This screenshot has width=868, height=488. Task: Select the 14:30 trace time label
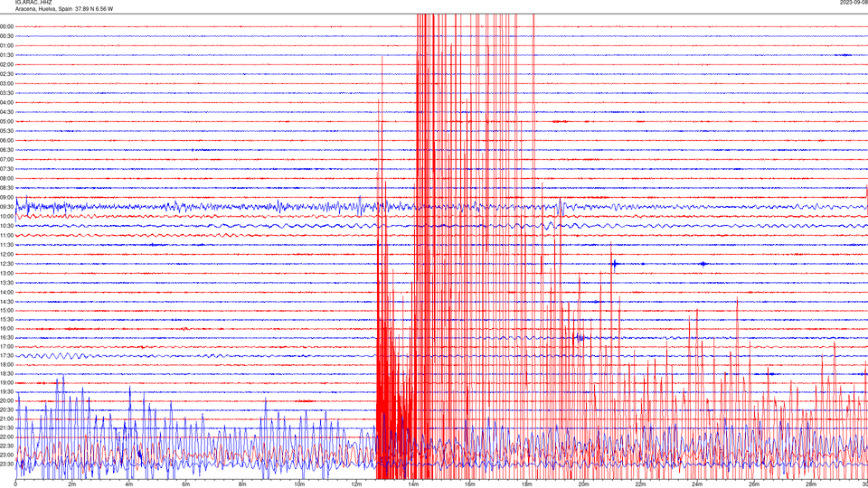(x=6, y=302)
